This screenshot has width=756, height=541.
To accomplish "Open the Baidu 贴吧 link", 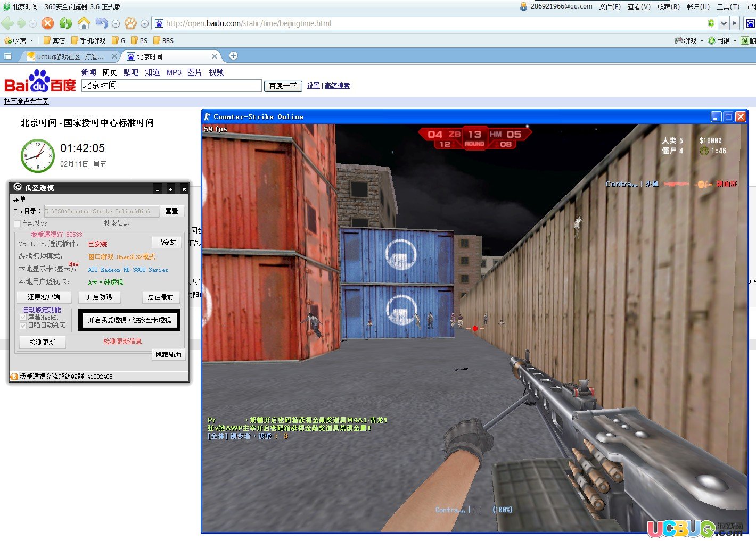I will (x=131, y=72).
